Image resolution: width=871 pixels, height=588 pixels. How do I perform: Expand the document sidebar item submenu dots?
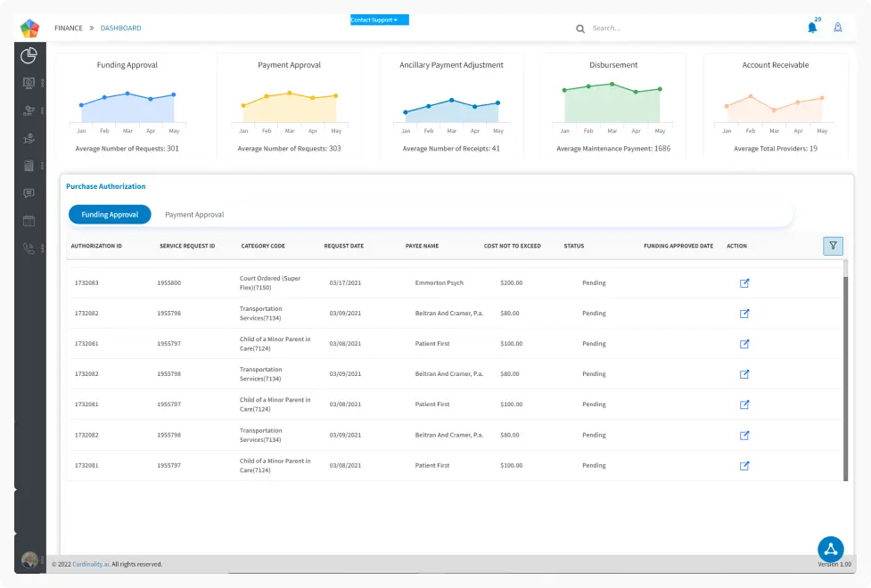click(42, 166)
